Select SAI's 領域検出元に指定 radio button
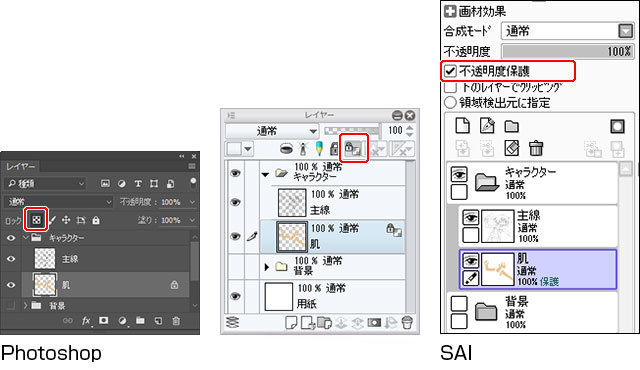Image resolution: width=640 pixels, height=370 pixels. pyautogui.click(x=450, y=102)
